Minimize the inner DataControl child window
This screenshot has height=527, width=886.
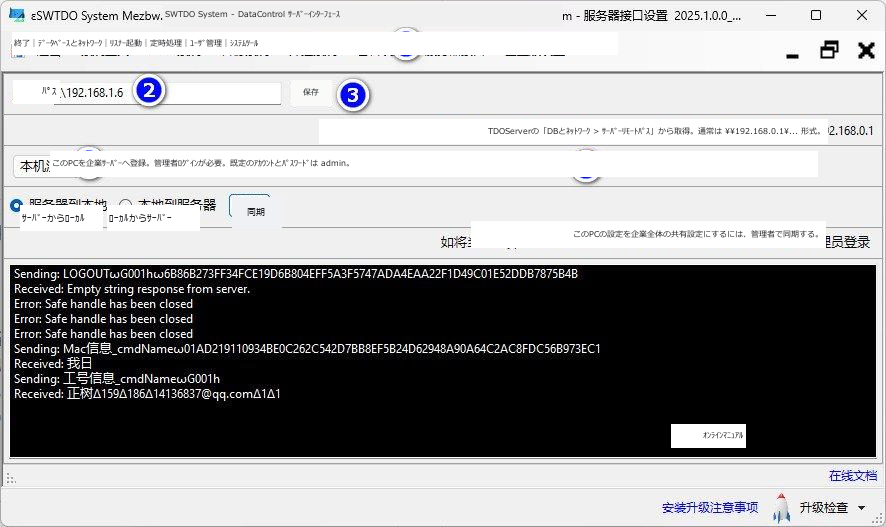tap(792, 54)
